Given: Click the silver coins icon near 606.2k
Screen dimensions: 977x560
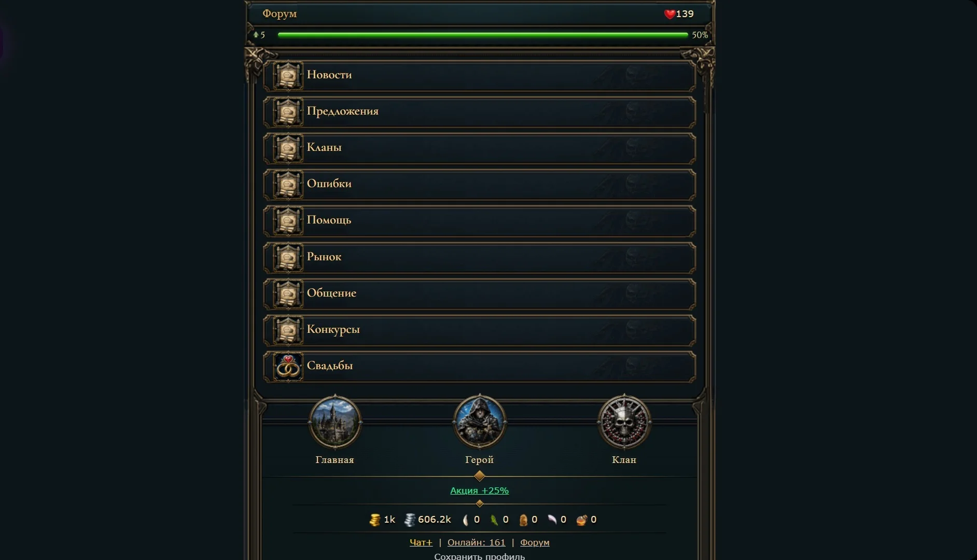Looking at the screenshot, I should [410, 520].
